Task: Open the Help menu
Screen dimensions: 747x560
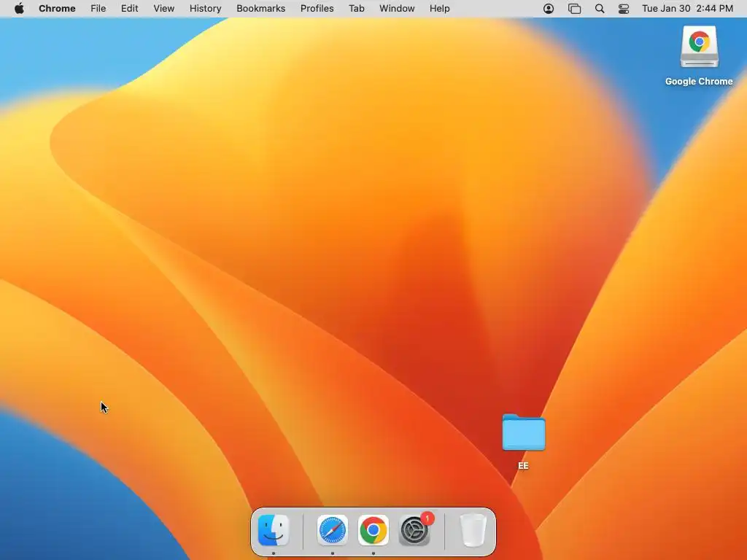Action: tap(439, 9)
